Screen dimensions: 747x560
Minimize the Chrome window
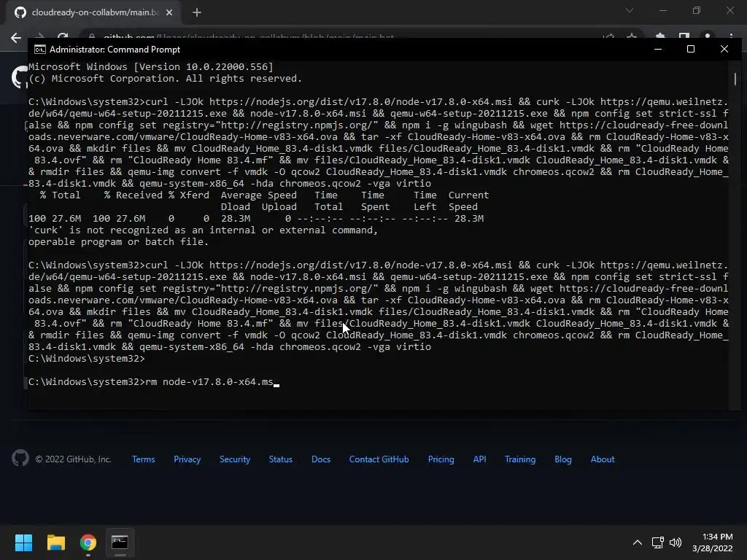(x=663, y=10)
